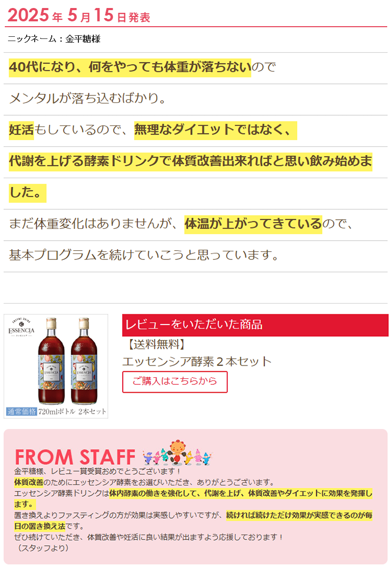
Task: Select the エッセンシア酵素2本セット product title
Action: click(x=197, y=362)
